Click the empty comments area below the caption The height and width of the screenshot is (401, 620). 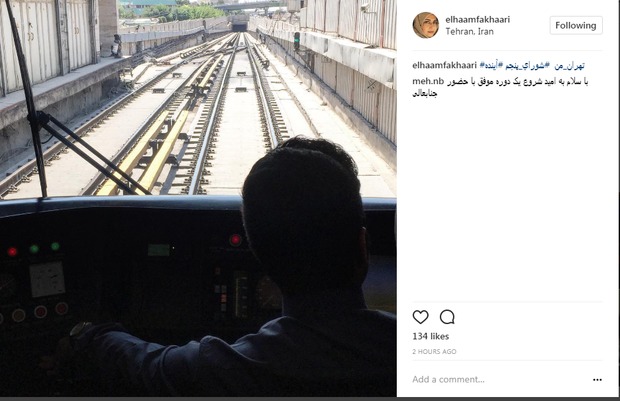click(x=507, y=200)
